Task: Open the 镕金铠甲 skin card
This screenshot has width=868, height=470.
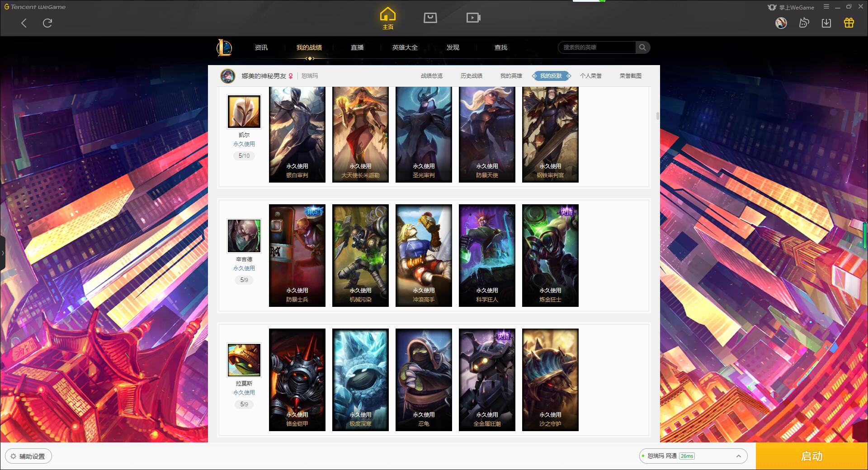Action: 297,380
